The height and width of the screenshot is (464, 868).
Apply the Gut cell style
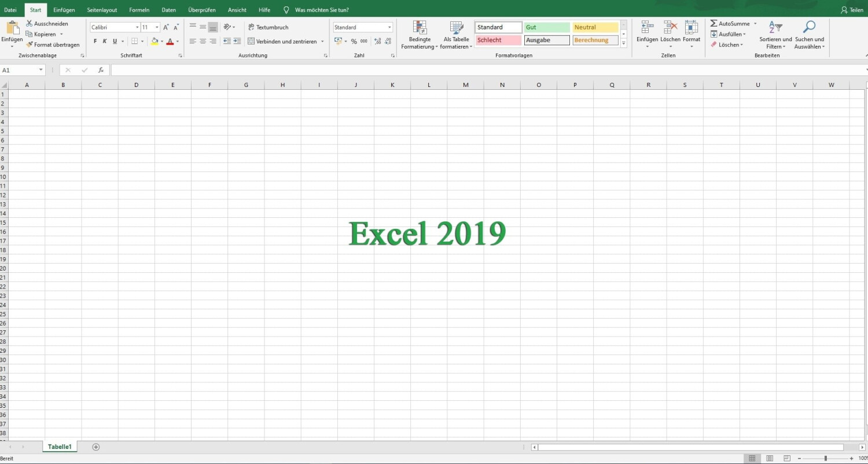547,27
